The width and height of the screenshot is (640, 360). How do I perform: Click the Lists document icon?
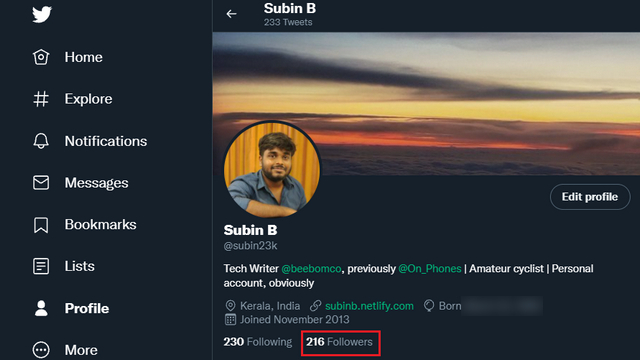(x=41, y=266)
